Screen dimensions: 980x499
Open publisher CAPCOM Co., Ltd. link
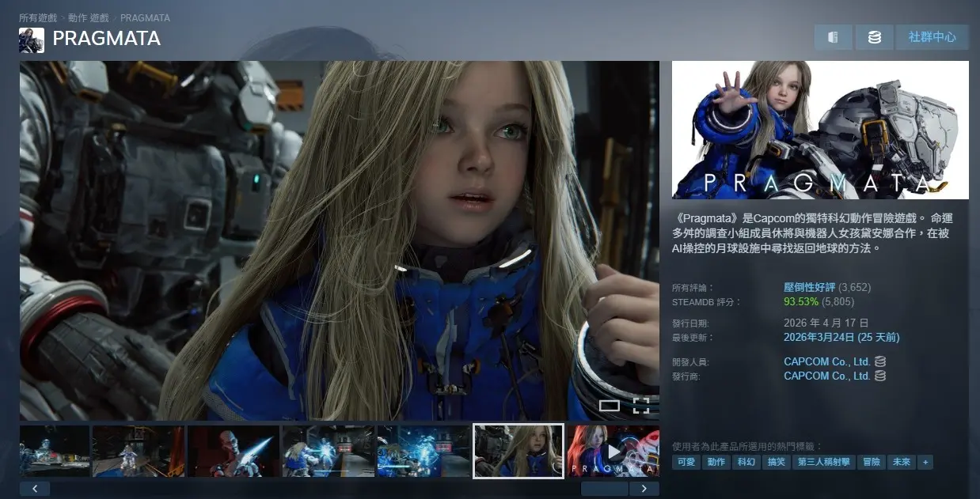click(827, 376)
